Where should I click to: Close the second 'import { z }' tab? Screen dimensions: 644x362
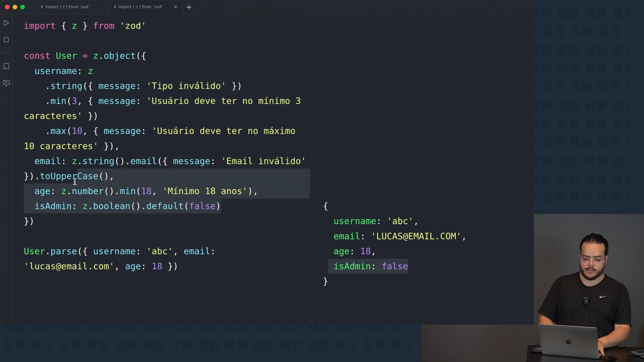pyautogui.click(x=175, y=7)
